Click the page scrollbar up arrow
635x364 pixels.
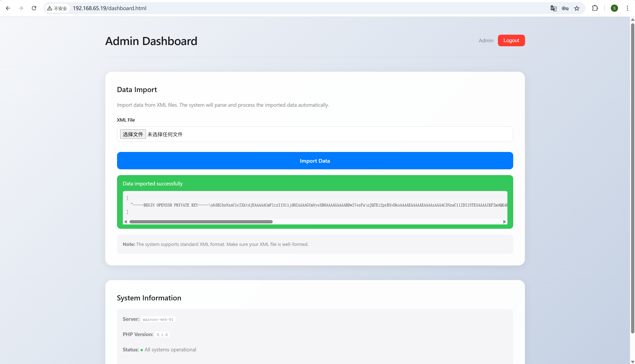(633, 19)
